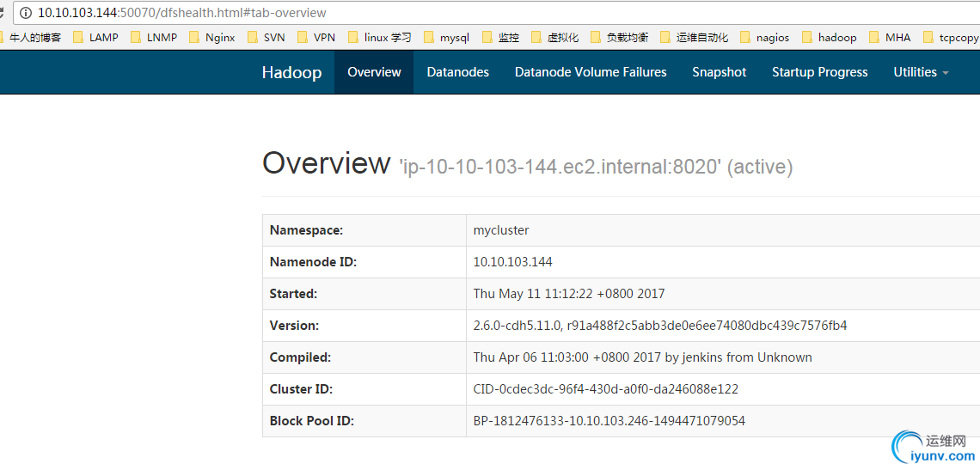Click the Started: label
The width and height of the screenshot is (980, 470).
(x=294, y=294)
